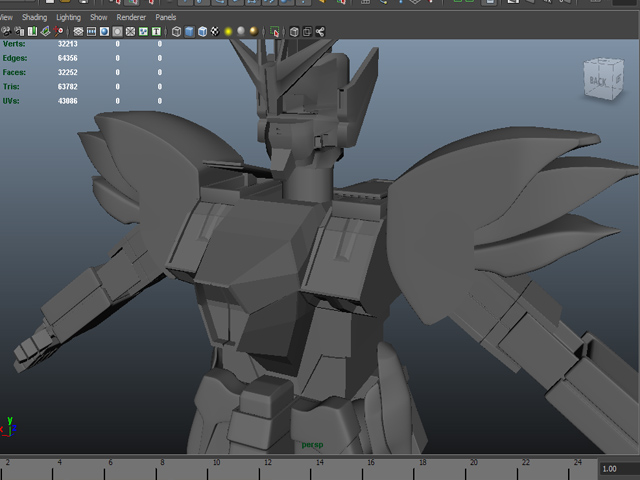The width and height of the screenshot is (640, 480).
Task: Toggle Isolate Select icon
Action: tap(275, 31)
